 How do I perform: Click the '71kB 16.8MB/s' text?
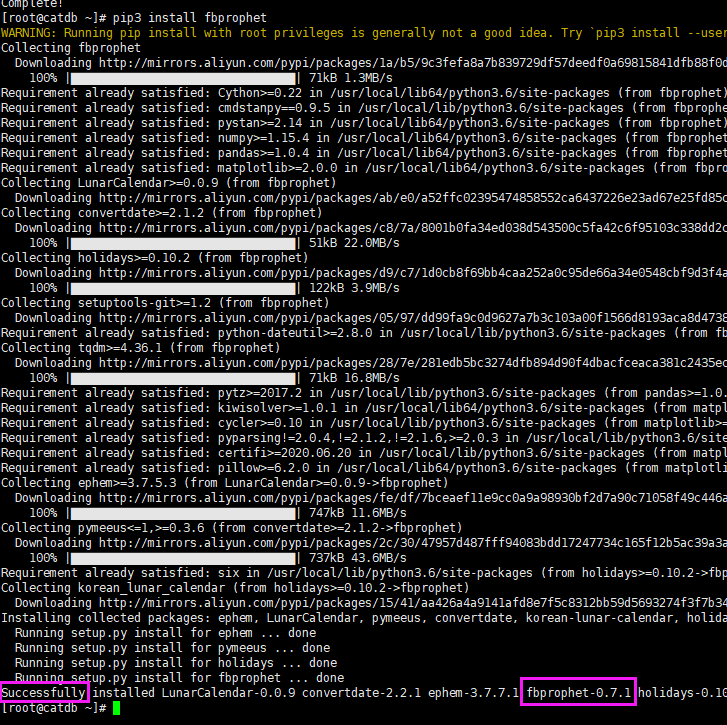click(x=354, y=378)
